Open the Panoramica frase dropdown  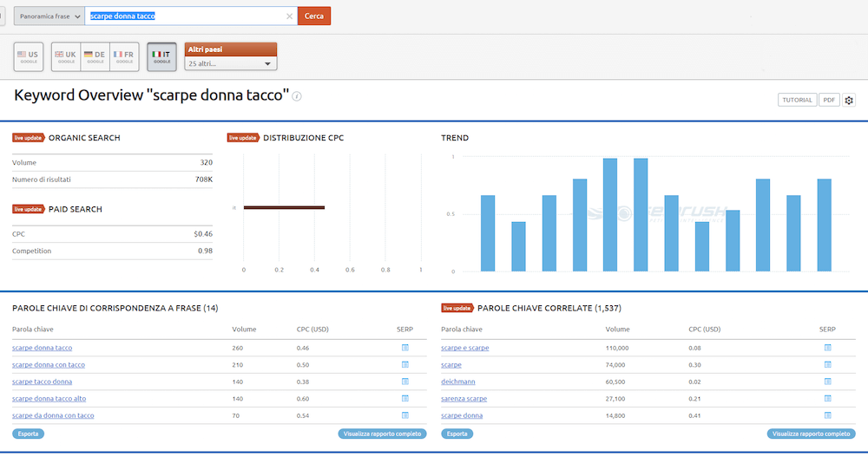(49, 16)
